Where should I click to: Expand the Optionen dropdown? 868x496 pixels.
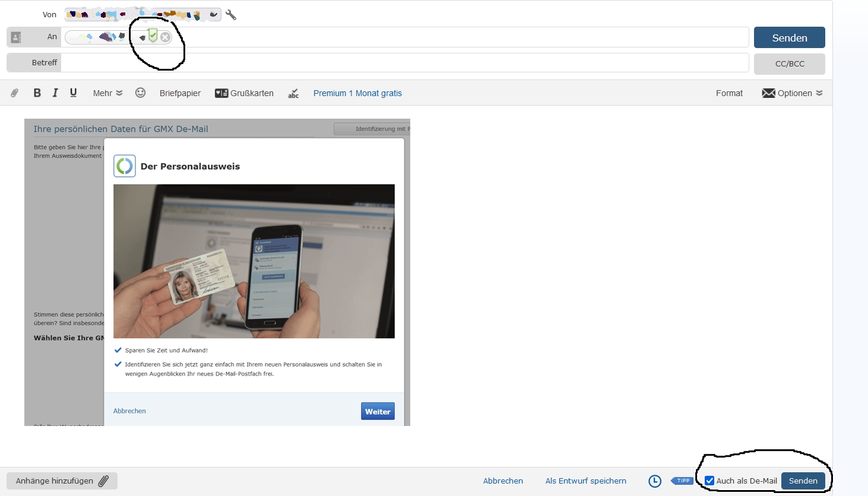point(792,93)
